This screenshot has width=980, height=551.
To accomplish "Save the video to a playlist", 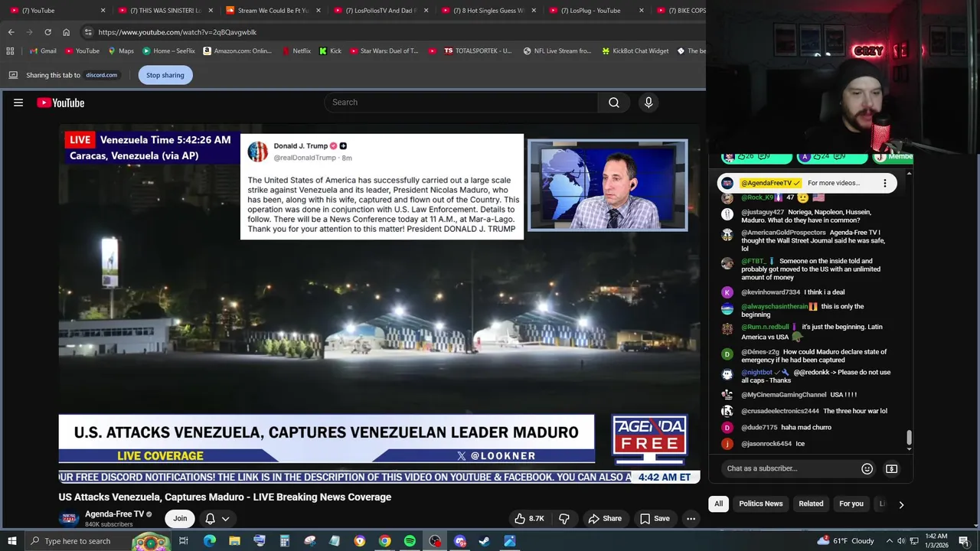I will coord(655,519).
